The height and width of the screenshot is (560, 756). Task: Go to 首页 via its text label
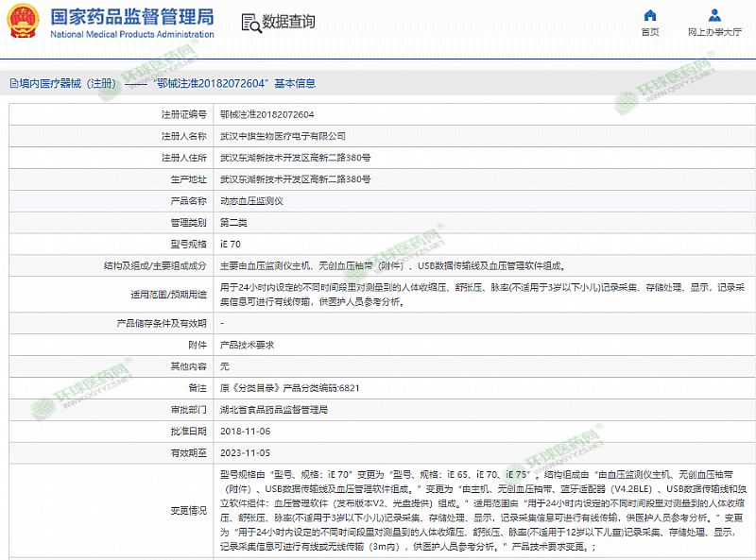click(x=650, y=32)
